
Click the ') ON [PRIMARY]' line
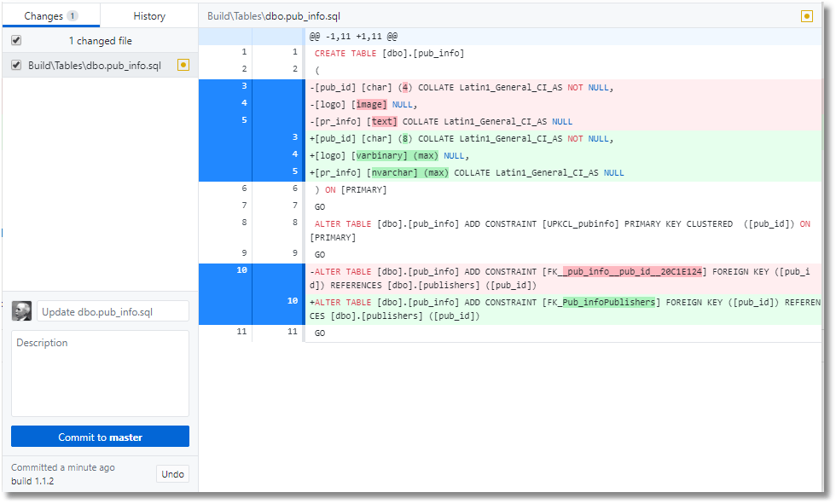(x=564, y=190)
